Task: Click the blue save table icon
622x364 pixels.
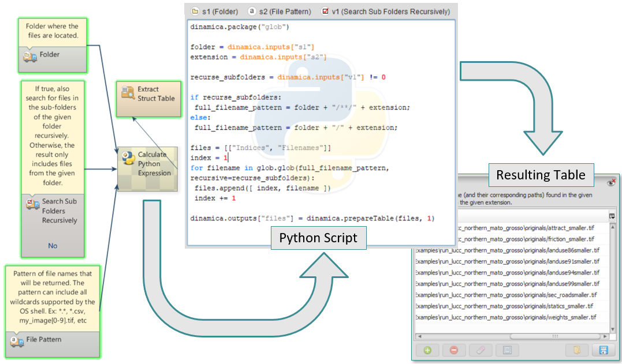Action: coord(603,350)
